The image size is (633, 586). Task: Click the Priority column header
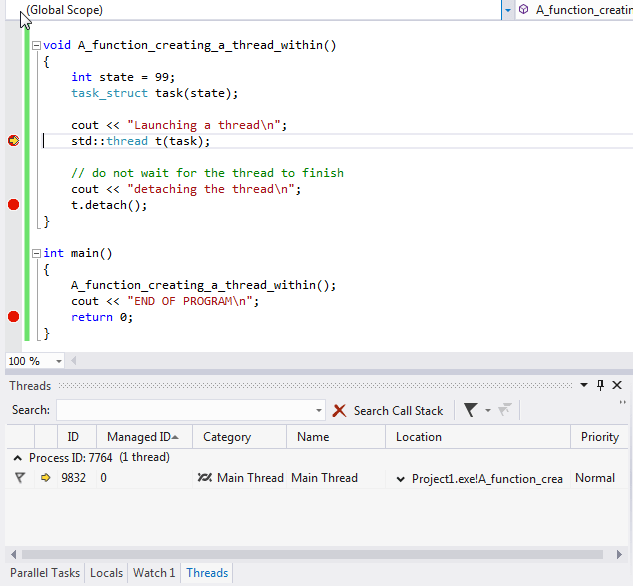pyautogui.click(x=599, y=437)
